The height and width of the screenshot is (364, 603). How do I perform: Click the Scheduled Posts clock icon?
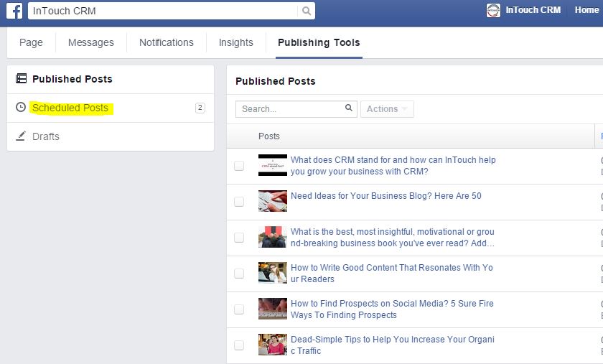[21, 107]
